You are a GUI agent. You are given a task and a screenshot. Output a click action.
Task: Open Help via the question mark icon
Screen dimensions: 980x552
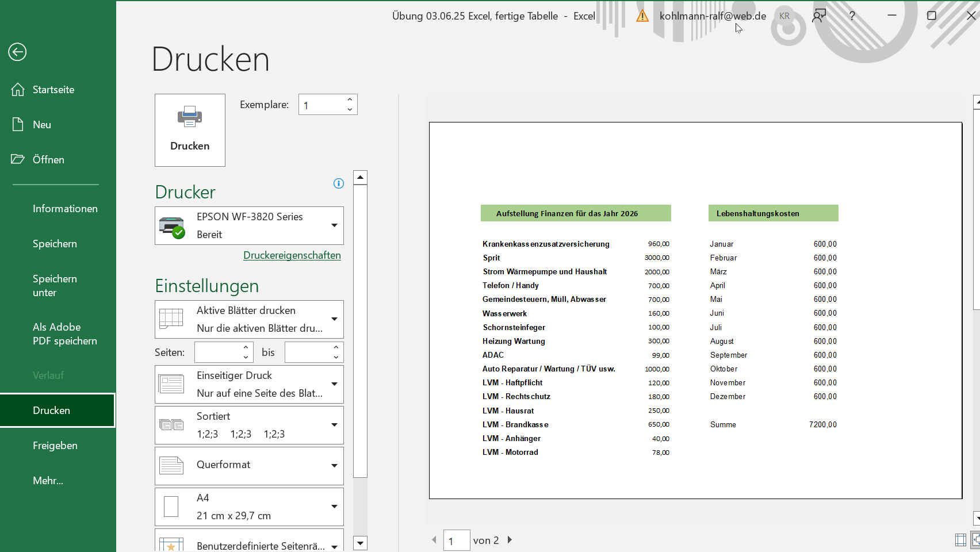(x=852, y=16)
